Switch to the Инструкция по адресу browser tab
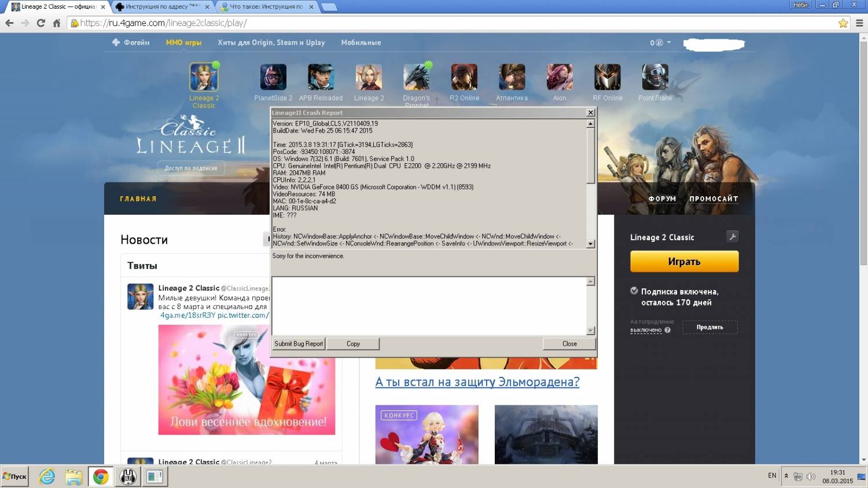Image resolution: width=868 pixels, height=488 pixels. click(x=162, y=7)
